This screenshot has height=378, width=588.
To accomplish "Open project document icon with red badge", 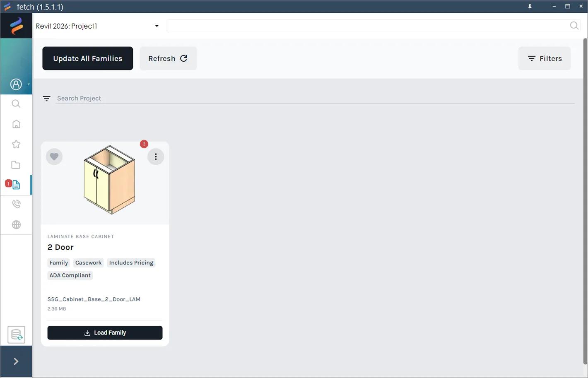I will (x=16, y=185).
